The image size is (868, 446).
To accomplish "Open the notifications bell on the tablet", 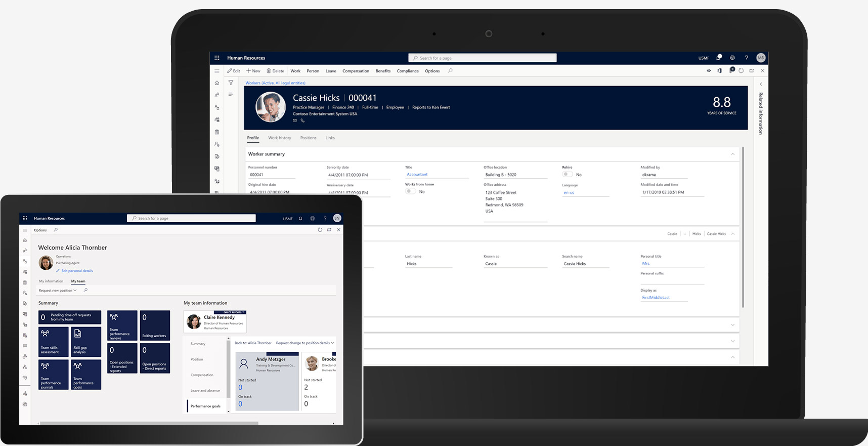I will (x=300, y=219).
